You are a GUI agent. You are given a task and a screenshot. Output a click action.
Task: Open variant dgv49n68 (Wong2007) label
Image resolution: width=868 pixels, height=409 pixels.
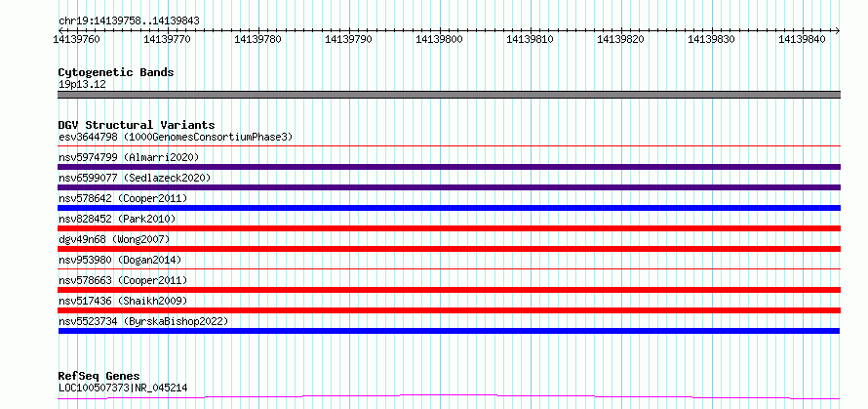click(x=114, y=239)
